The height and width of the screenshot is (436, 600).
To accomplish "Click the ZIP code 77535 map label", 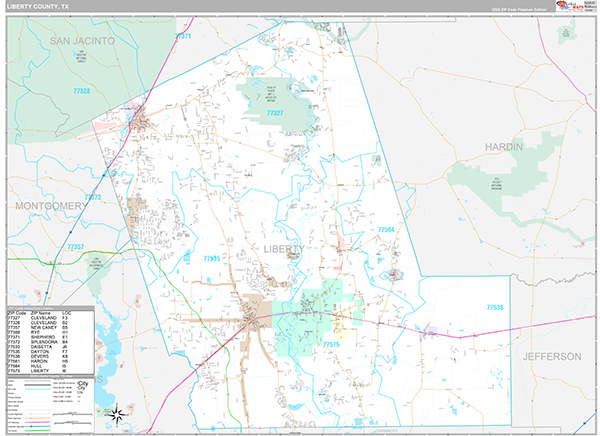I will tap(211, 258).
